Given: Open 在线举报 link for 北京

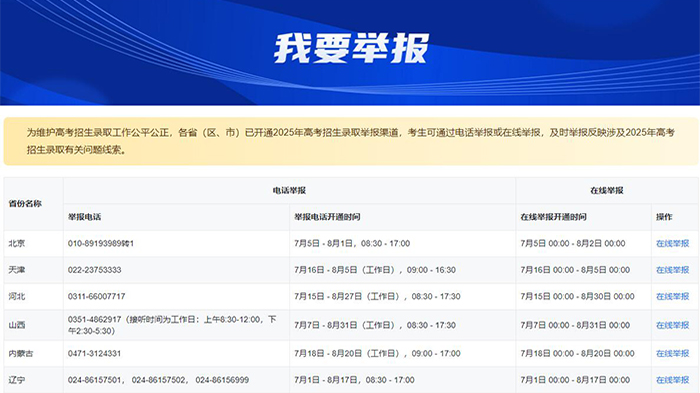Looking at the screenshot, I should 672,243.
